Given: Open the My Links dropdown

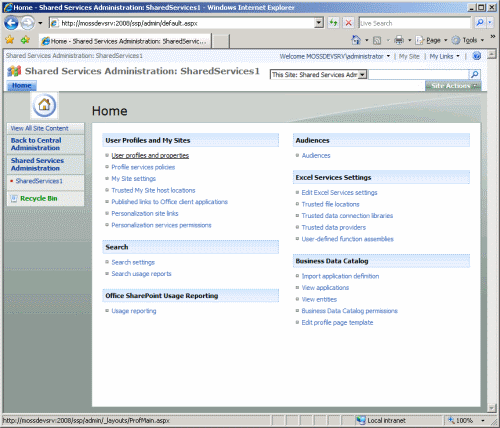Looking at the screenshot, I should (444, 56).
